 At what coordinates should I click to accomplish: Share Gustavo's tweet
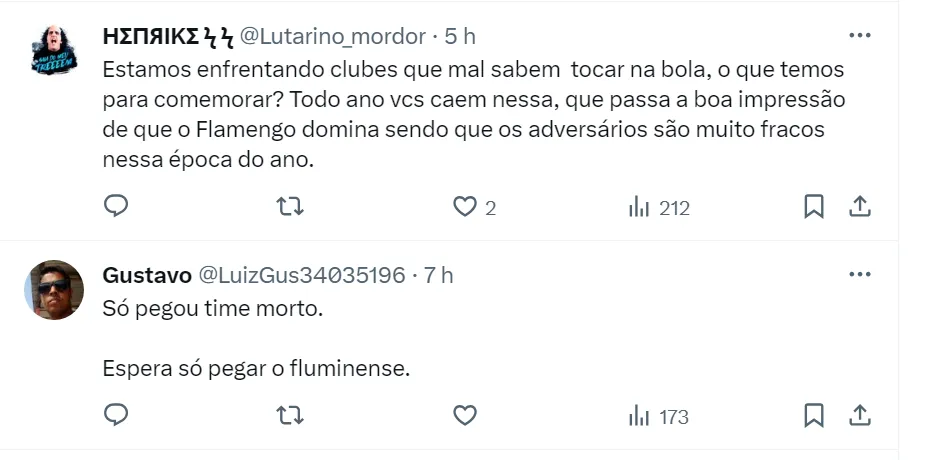859,415
